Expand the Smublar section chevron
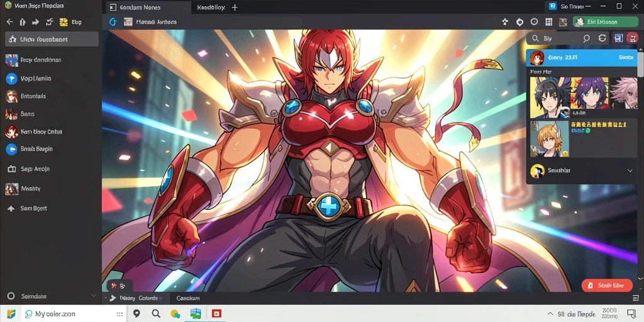This screenshot has height=322, width=644. 630,170
